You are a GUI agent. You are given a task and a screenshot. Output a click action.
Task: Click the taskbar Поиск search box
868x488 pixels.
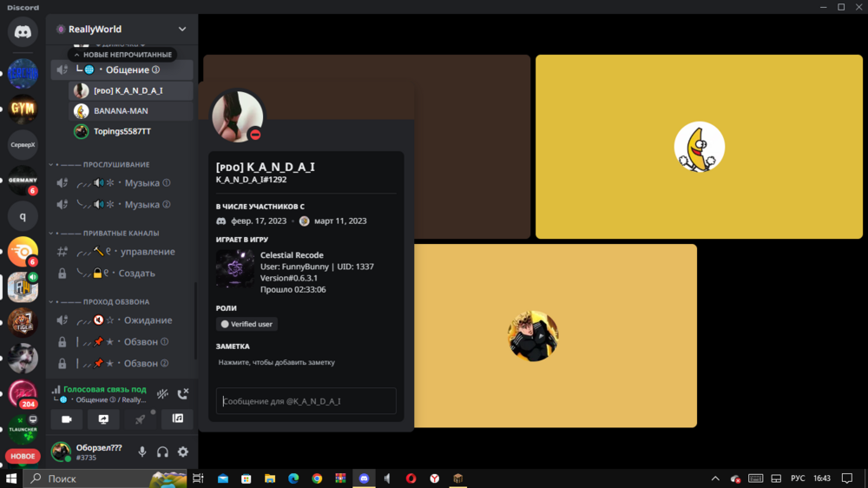pos(105,478)
